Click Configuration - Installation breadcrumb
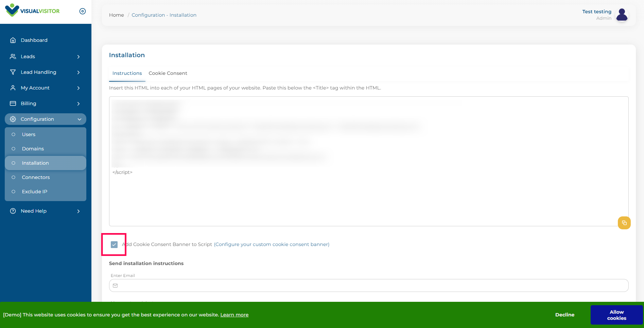 click(x=164, y=15)
